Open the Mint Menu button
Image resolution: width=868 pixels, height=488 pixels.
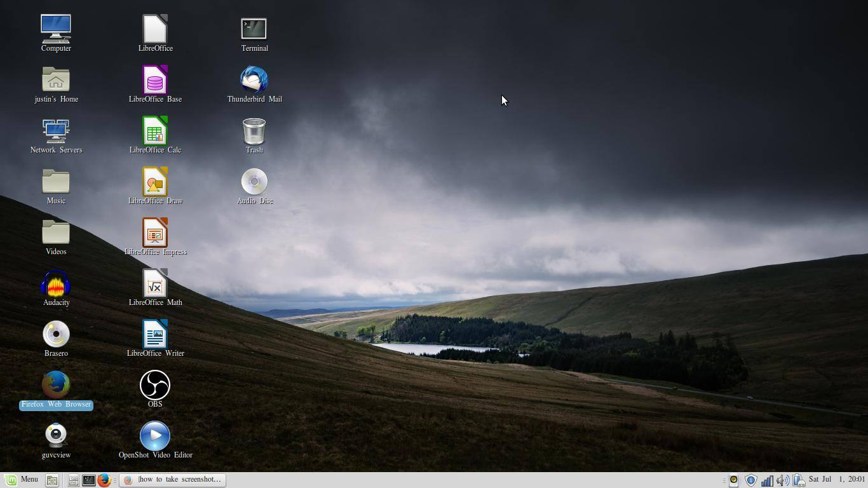coord(22,480)
